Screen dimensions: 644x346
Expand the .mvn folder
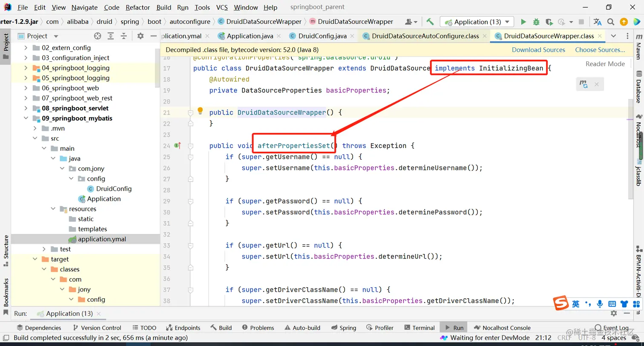click(35, 128)
